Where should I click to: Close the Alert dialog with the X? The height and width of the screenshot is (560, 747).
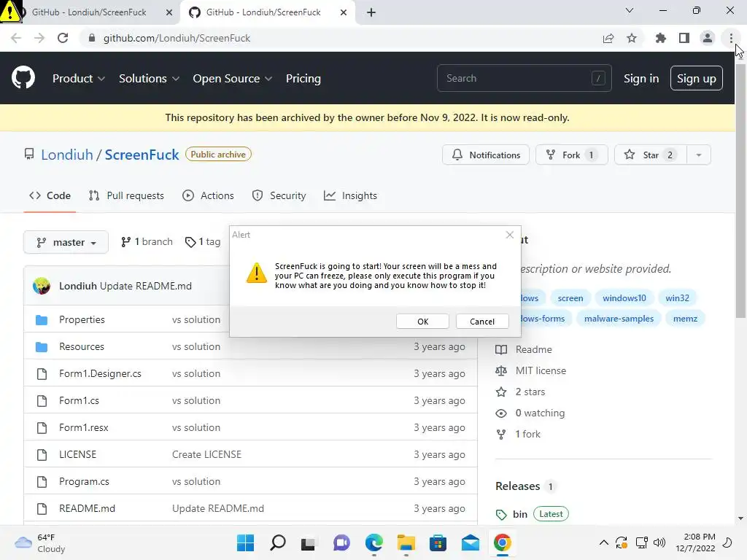510,235
